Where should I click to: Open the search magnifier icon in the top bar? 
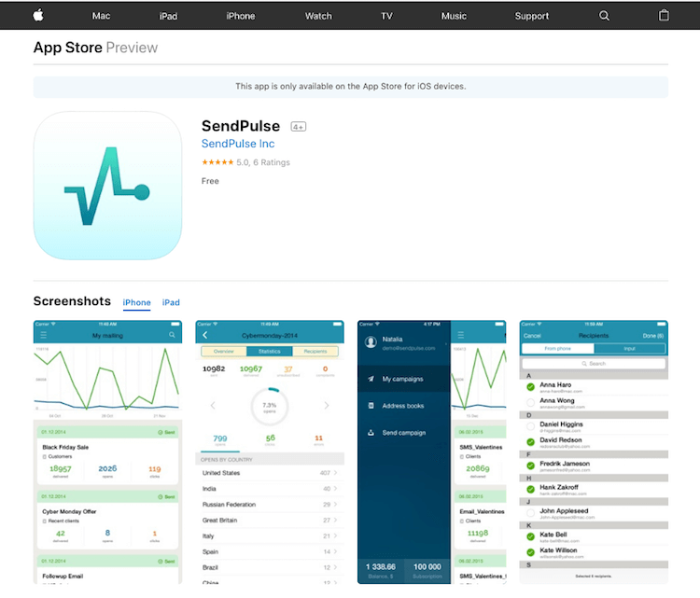point(604,16)
